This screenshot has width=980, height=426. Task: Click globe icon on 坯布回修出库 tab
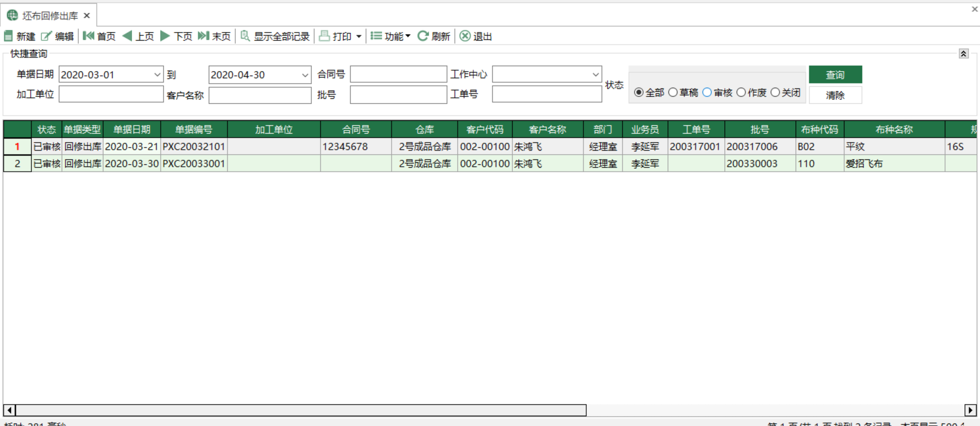click(x=12, y=16)
